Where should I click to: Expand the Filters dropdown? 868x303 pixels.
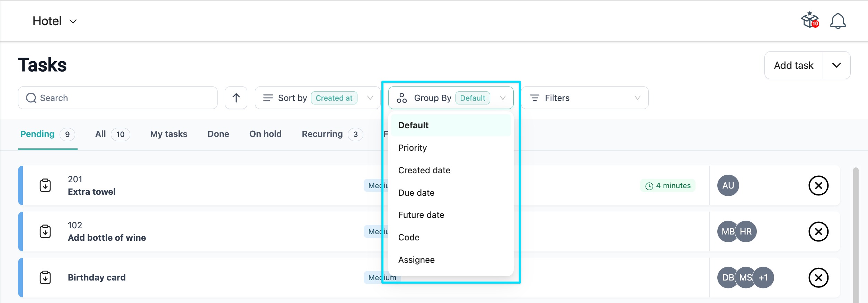pos(585,98)
